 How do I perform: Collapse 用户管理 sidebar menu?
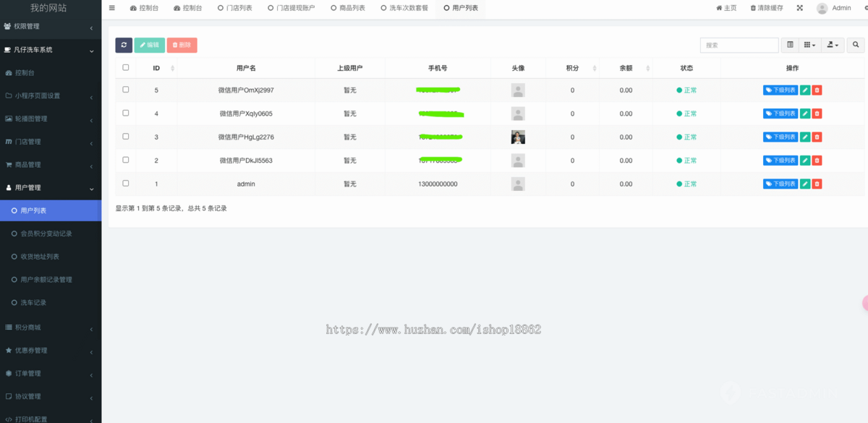tap(51, 187)
